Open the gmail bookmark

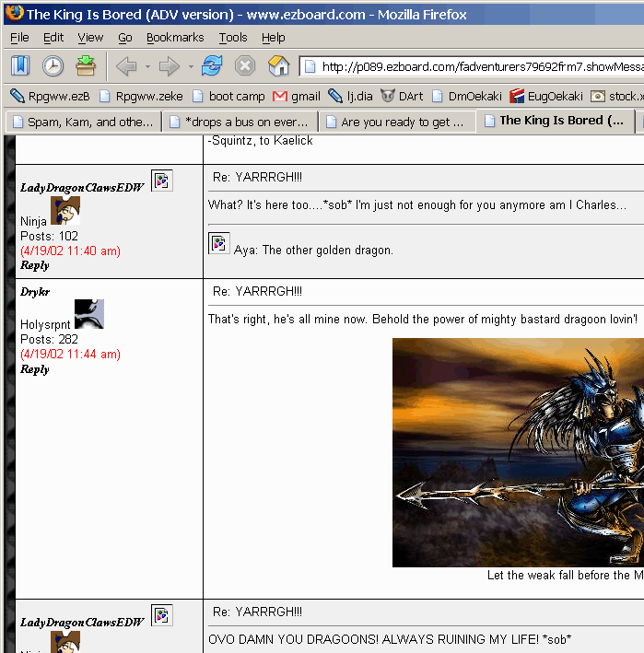click(x=296, y=96)
